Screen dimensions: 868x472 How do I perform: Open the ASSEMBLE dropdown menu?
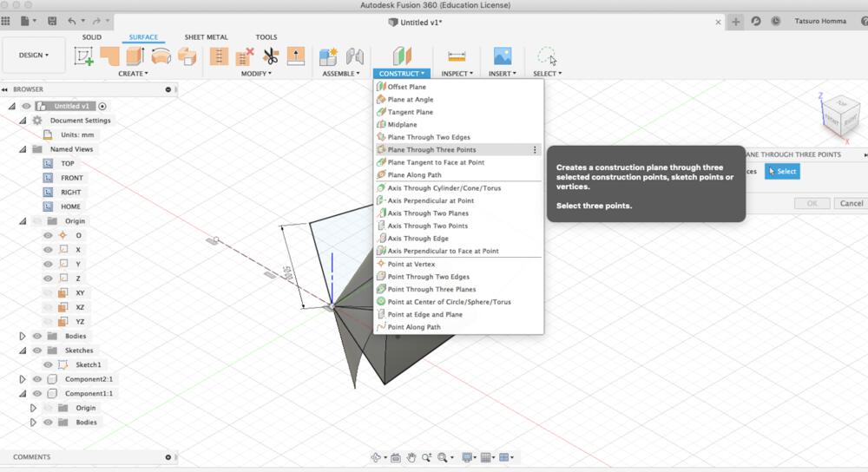341,73
